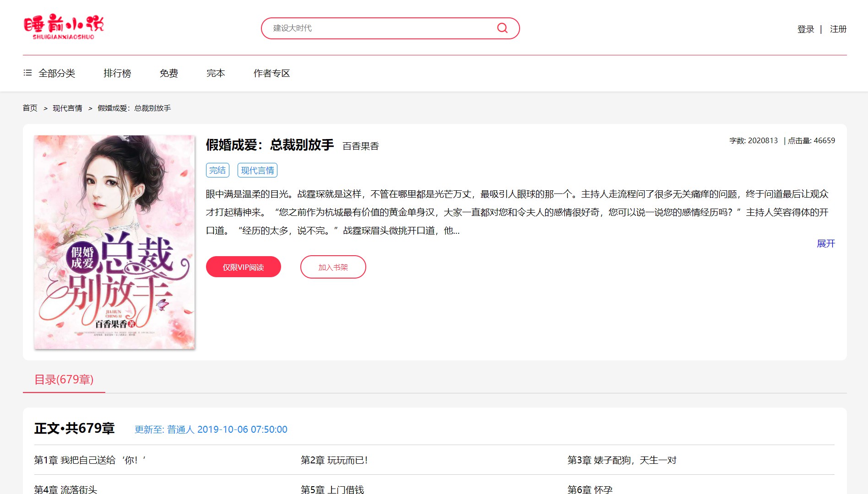
Task: Open 全部分类 menu
Action: [x=57, y=73]
